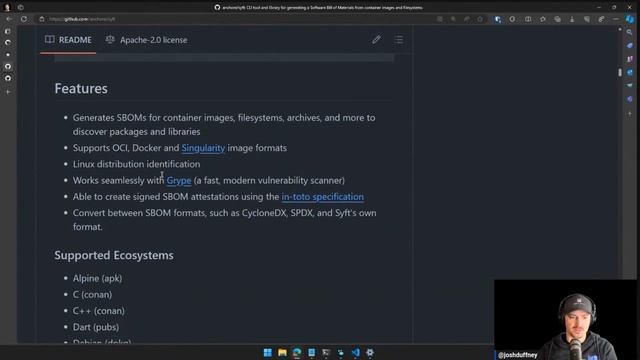Open the Grype link
640x360 pixels.
179,180
